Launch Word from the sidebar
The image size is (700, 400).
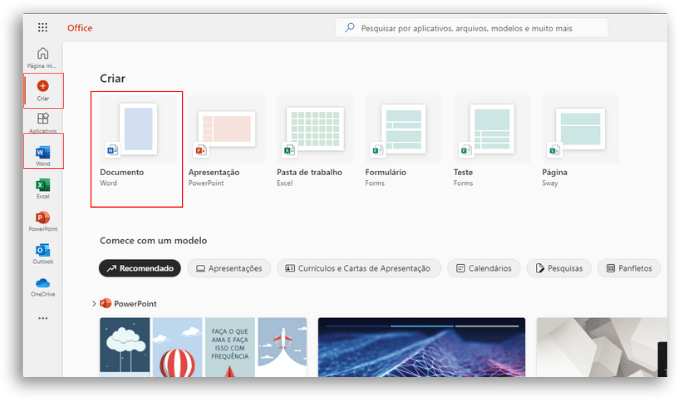43,155
